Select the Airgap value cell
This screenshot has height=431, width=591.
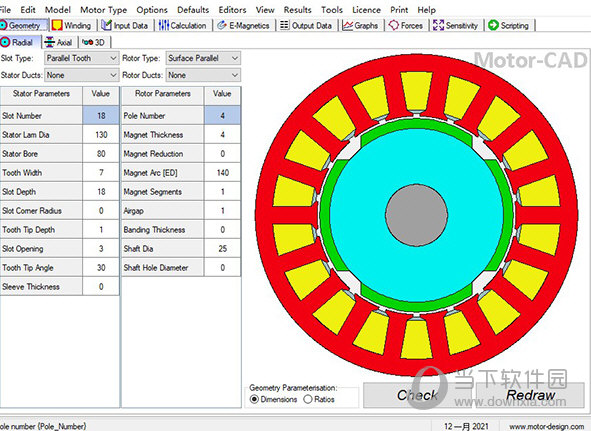tap(222, 210)
